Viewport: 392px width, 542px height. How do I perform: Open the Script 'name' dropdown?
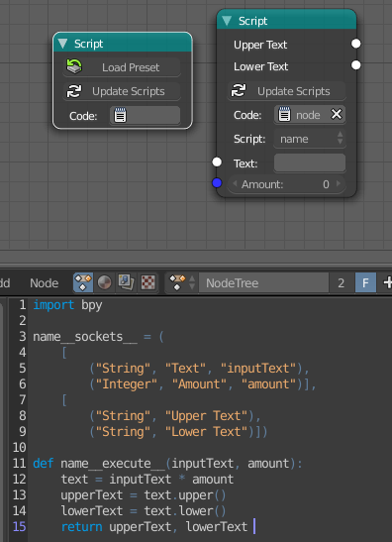pyautogui.click(x=310, y=139)
